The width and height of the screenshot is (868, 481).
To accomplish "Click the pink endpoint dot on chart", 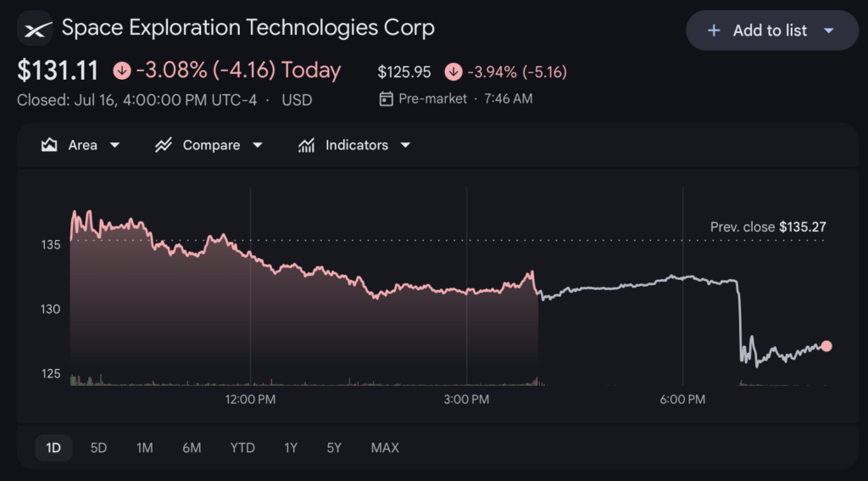I will 826,346.
